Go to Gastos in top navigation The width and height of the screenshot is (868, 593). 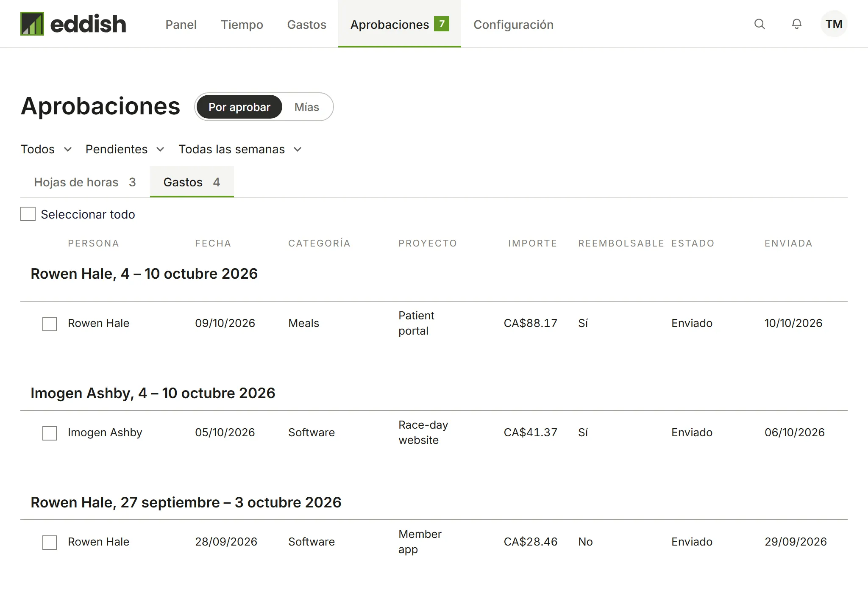pyautogui.click(x=307, y=25)
